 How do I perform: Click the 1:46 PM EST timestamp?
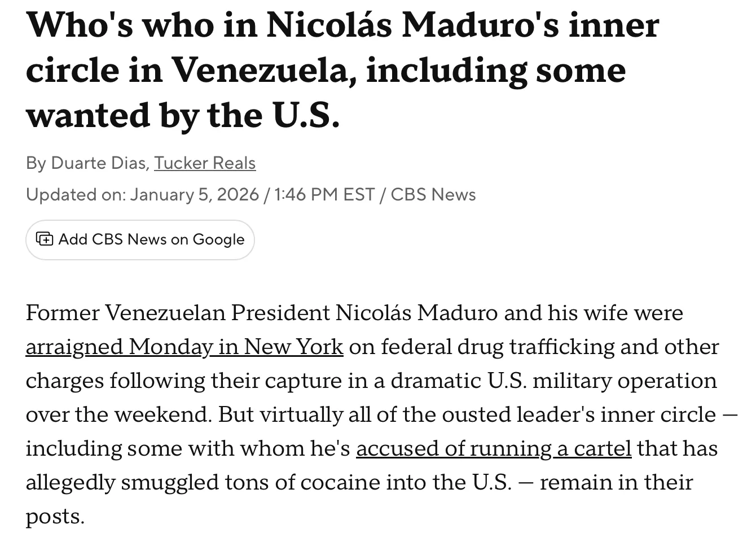pyautogui.click(x=324, y=195)
